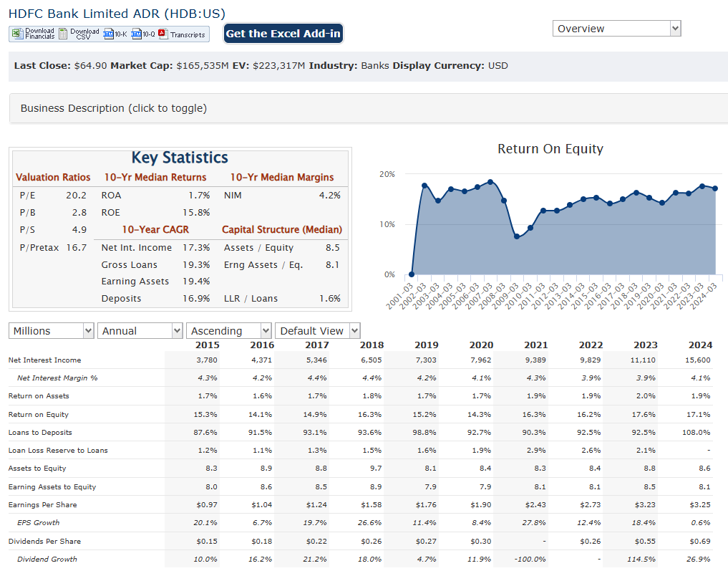Click the Market Cap value $165,535M

[x=203, y=65]
